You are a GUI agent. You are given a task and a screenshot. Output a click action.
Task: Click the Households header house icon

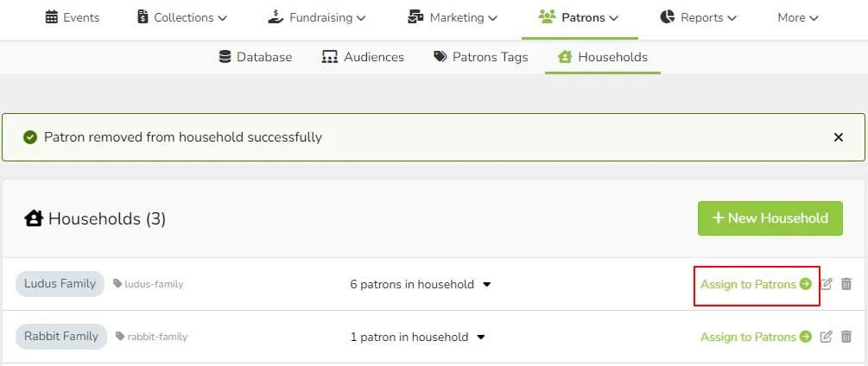point(34,218)
